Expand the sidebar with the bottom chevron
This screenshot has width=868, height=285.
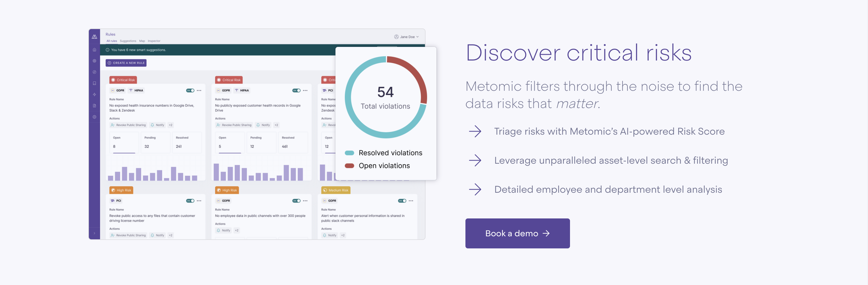coord(94,233)
